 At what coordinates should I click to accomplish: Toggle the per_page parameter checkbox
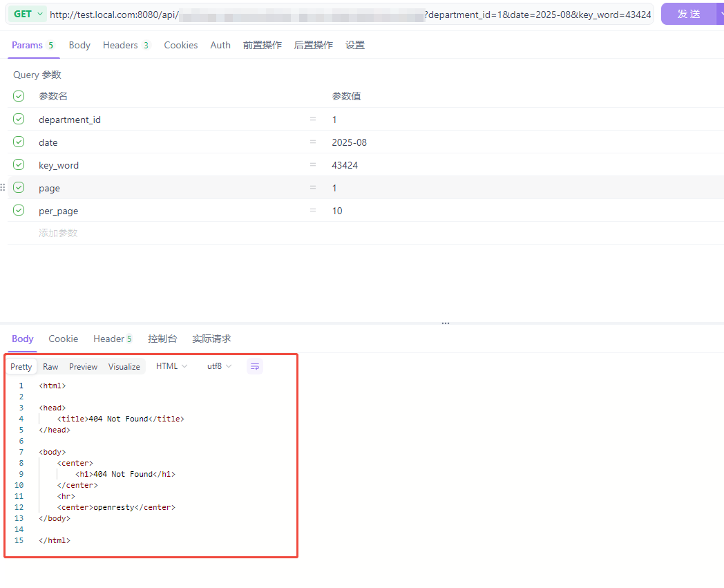pyautogui.click(x=19, y=210)
